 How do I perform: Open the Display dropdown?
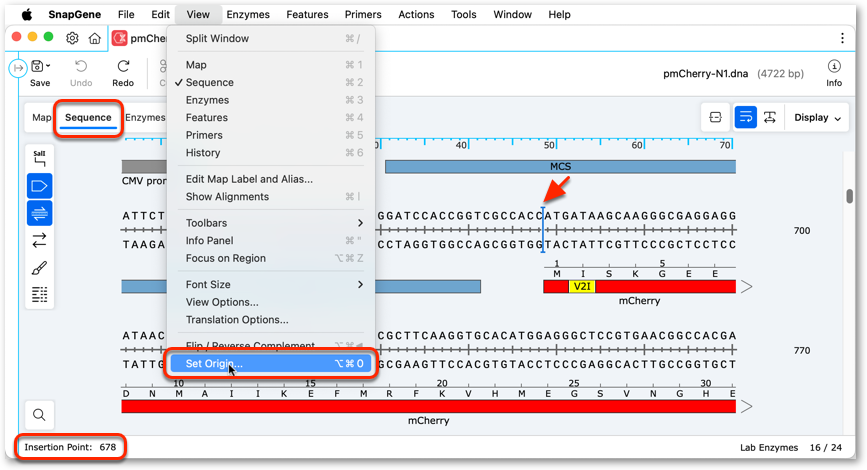coord(817,117)
